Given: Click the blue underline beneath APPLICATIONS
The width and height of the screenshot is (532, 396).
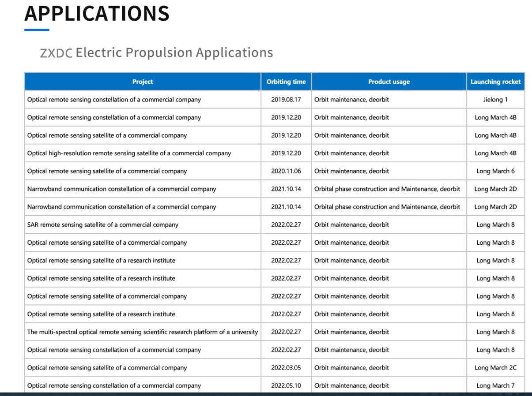Looking at the screenshot, I should 37,30.
